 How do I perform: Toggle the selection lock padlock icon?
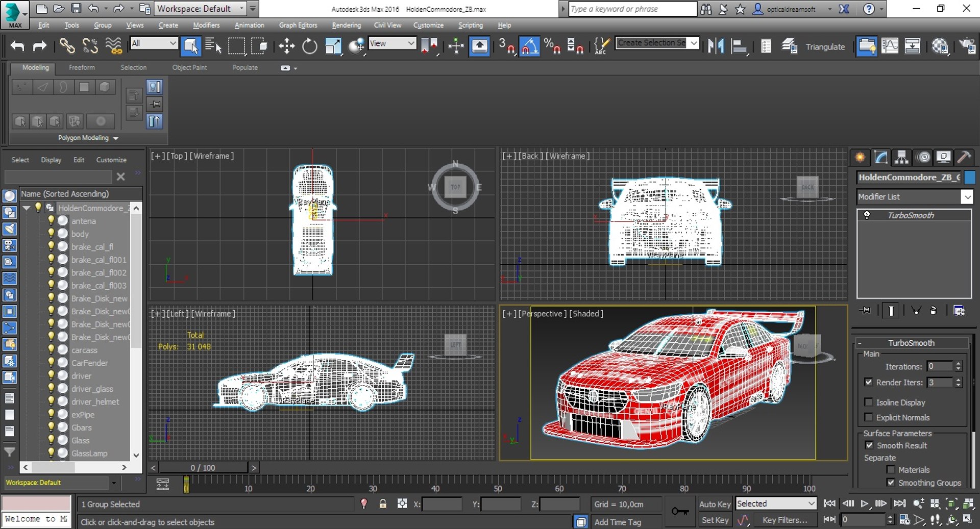[383, 504]
